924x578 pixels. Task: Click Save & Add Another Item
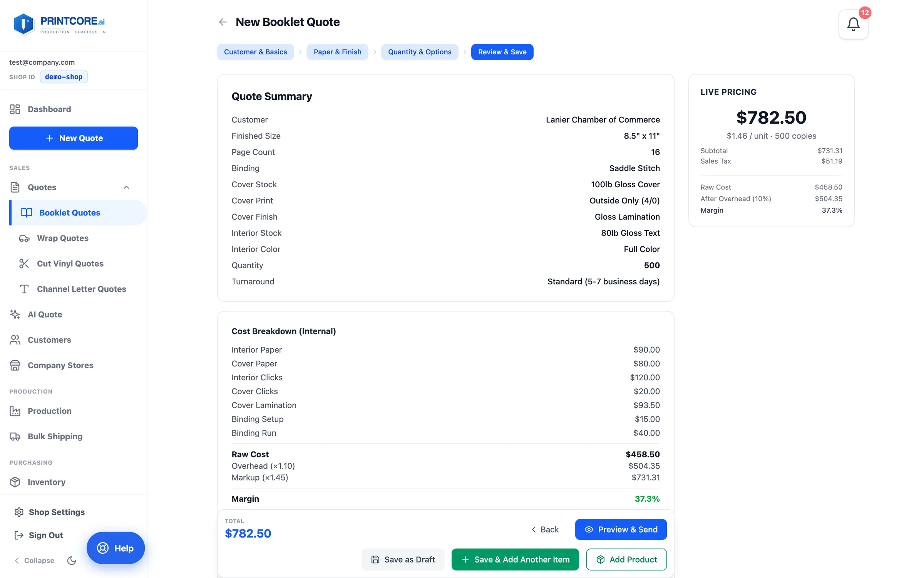coord(515,560)
